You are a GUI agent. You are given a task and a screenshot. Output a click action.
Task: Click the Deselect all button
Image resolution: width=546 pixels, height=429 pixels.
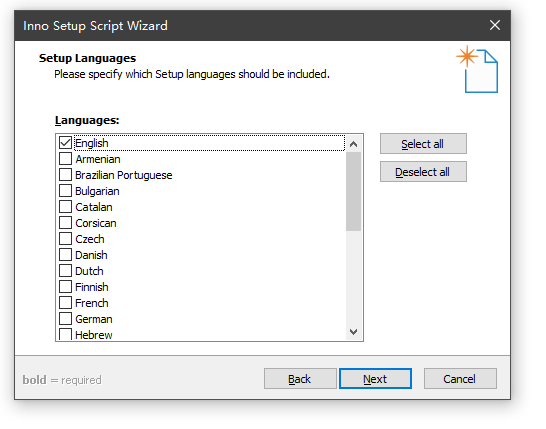(423, 171)
